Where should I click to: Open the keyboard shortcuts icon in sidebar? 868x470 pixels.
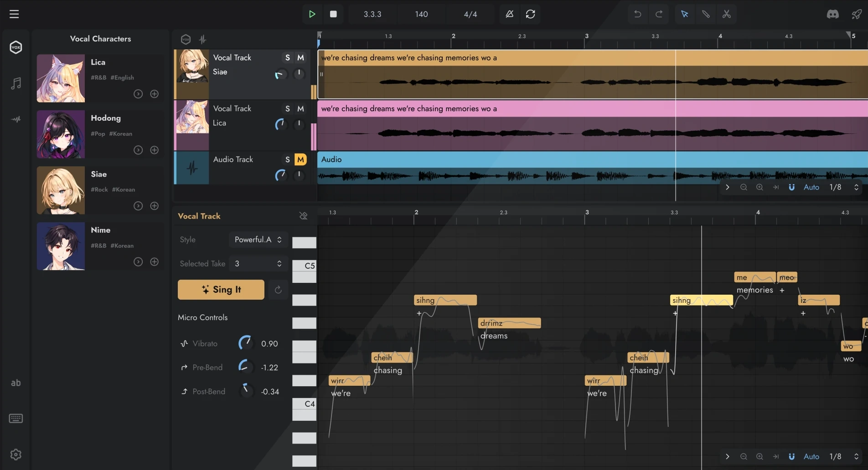click(16, 419)
